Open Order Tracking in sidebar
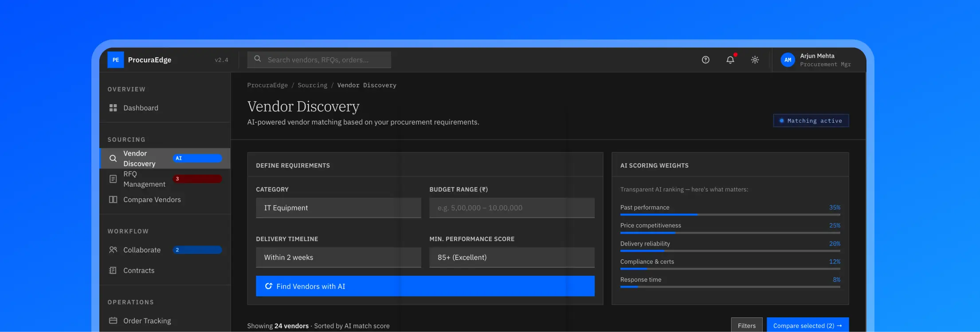This screenshot has height=332, width=980. click(165, 320)
